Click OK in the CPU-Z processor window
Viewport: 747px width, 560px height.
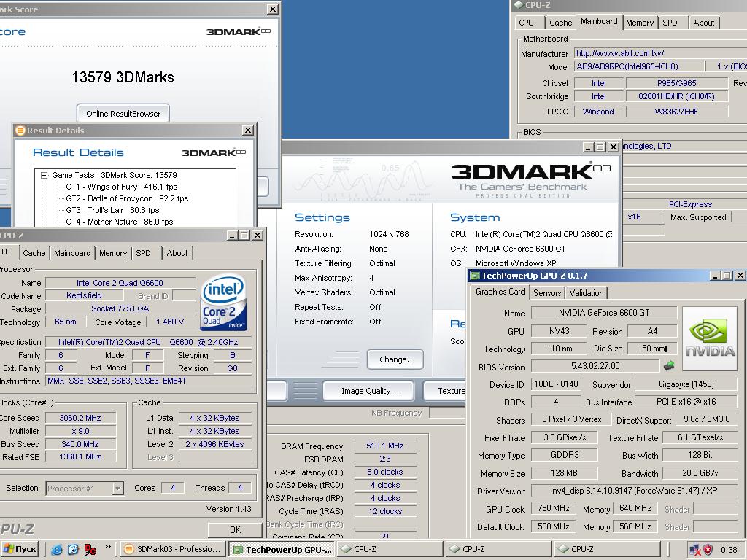click(235, 529)
